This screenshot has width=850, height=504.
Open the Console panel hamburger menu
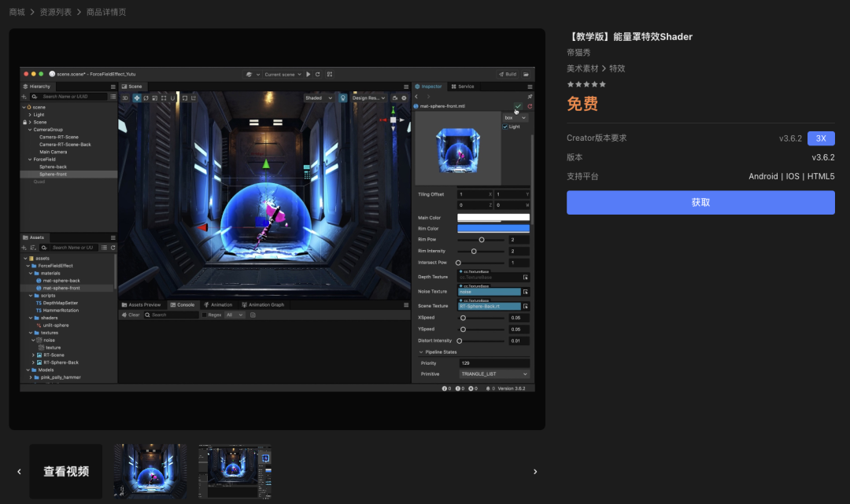pos(406,305)
